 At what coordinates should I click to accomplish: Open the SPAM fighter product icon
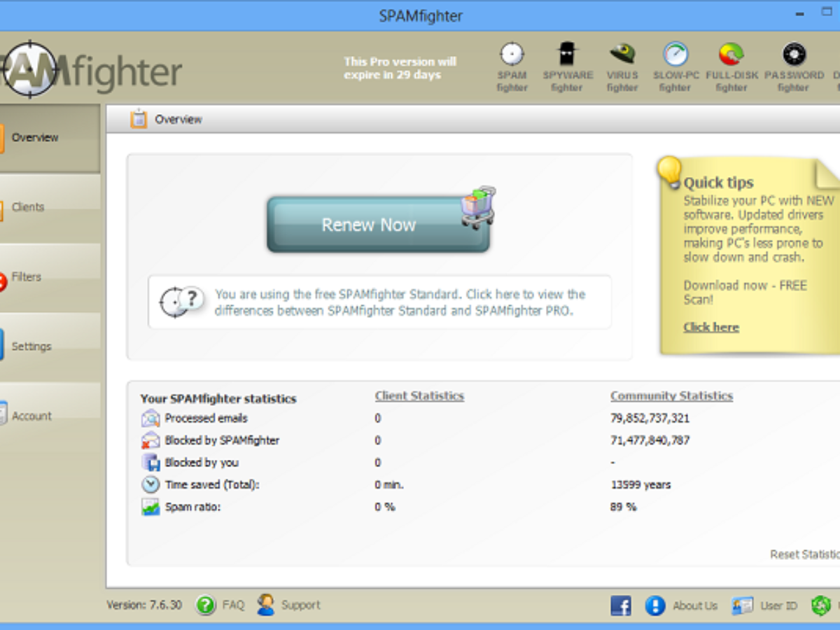tap(512, 55)
